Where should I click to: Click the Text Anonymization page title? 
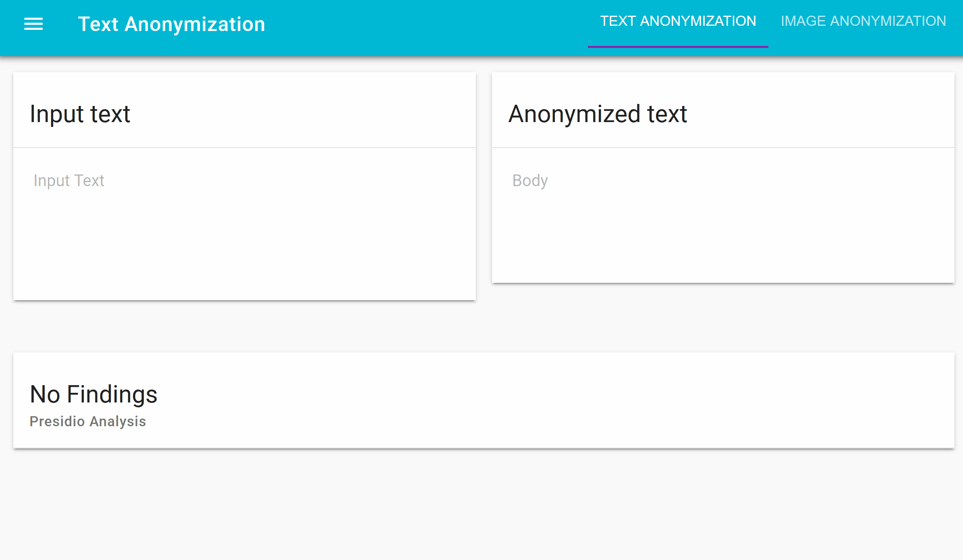(x=172, y=24)
